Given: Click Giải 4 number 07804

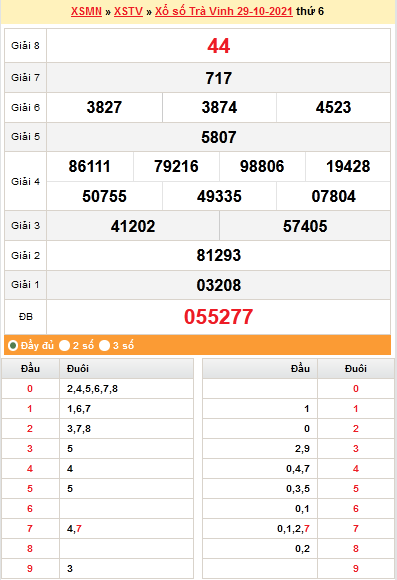Looking at the screenshot, I should 333,196.
